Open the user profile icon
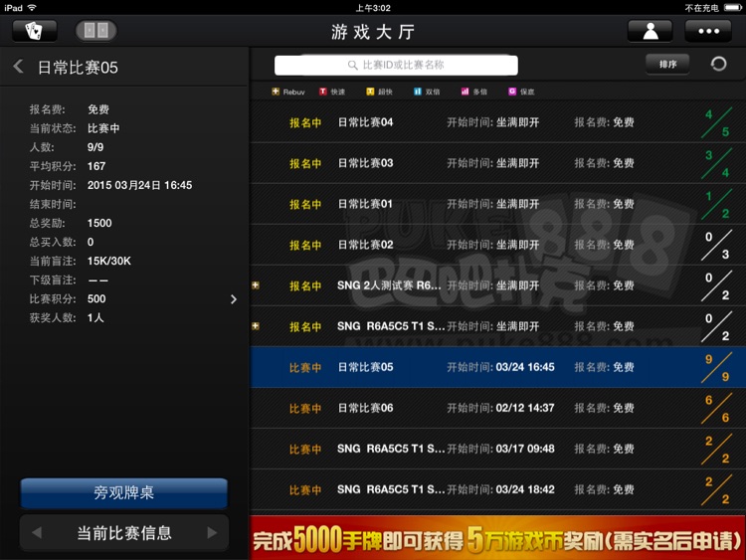The width and height of the screenshot is (746, 560). [x=650, y=31]
